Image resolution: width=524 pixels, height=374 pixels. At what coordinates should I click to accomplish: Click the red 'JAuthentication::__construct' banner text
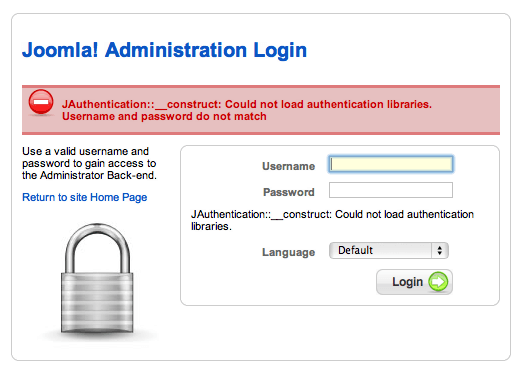[x=141, y=104]
